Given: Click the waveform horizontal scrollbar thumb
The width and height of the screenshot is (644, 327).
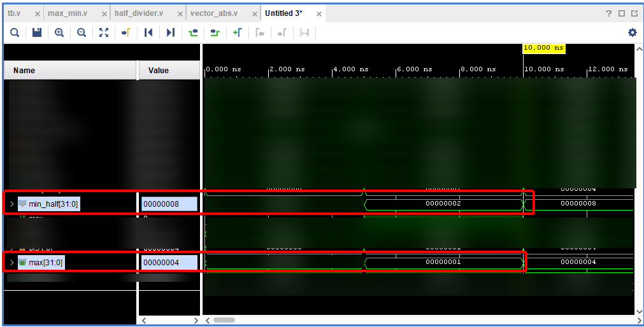Looking at the screenshot, I should pos(224,320).
